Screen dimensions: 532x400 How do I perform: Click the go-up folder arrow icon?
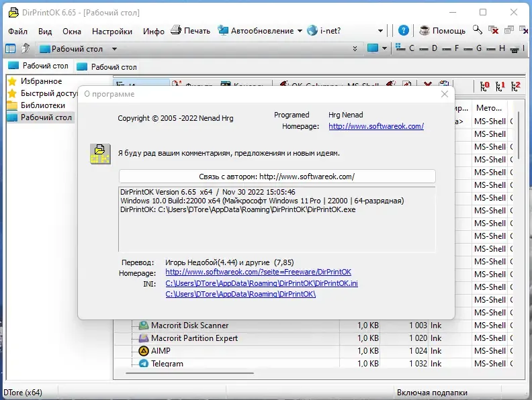click(26, 48)
